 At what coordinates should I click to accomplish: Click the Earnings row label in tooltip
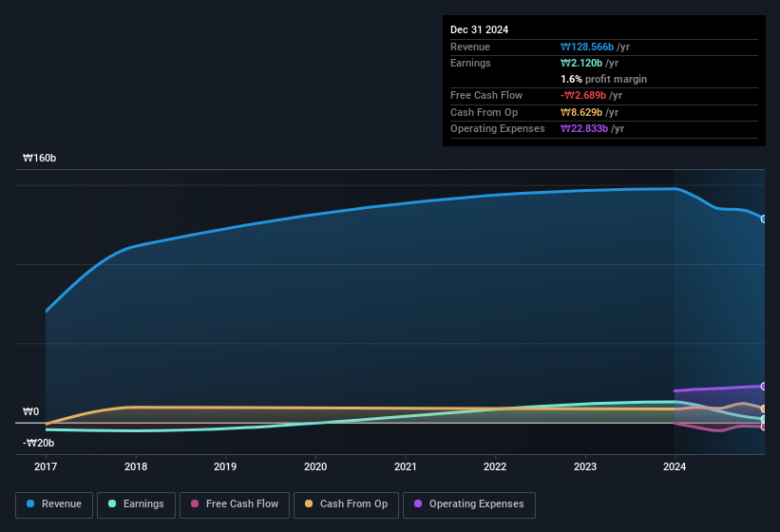point(470,63)
